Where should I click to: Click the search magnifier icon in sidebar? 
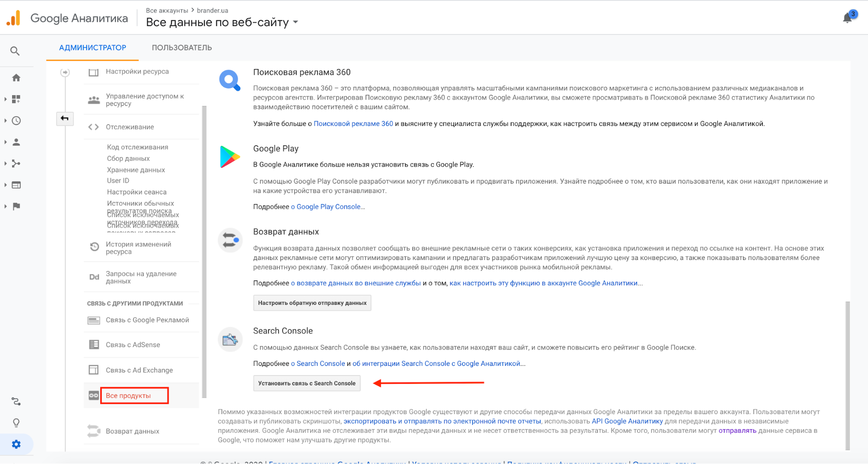15,51
